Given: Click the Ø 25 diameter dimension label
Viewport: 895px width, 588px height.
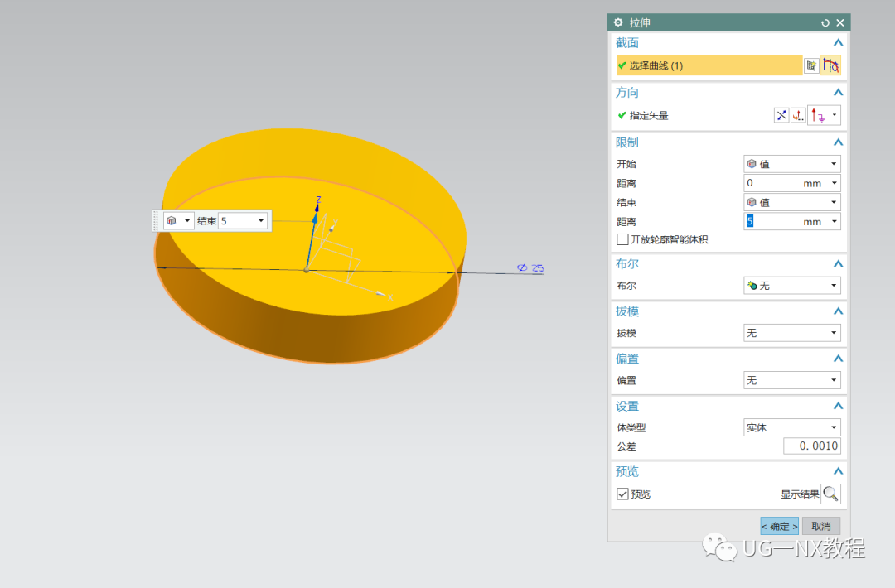Looking at the screenshot, I should (530, 267).
